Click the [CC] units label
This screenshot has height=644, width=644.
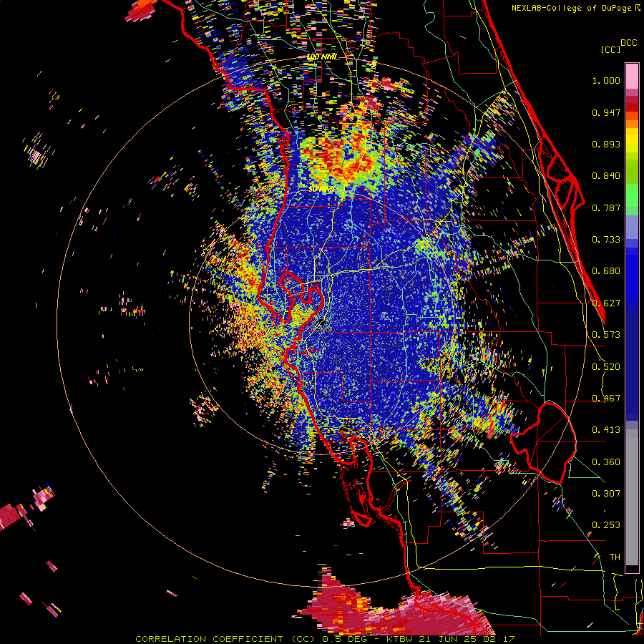[611, 49]
